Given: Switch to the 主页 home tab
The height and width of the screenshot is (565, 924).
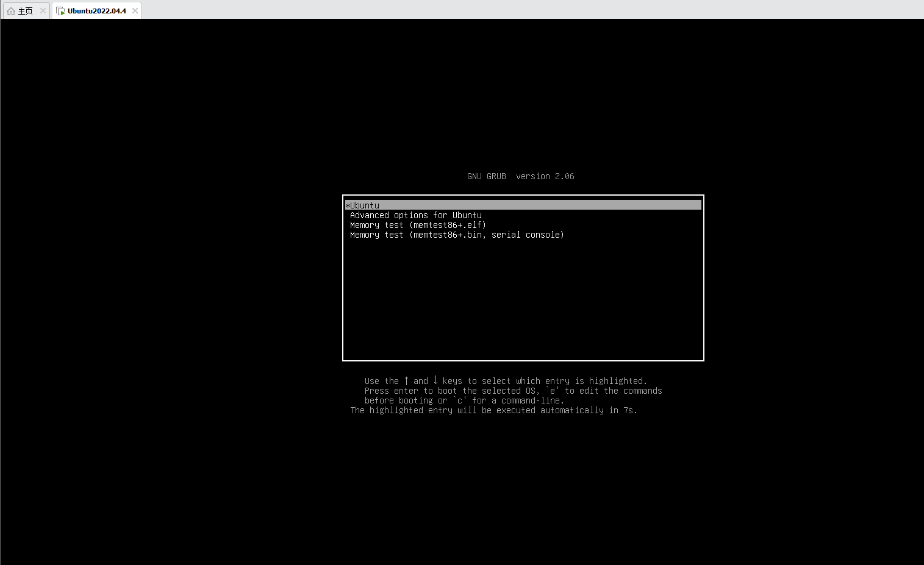Looking at the screenshot, I should 25,11.
